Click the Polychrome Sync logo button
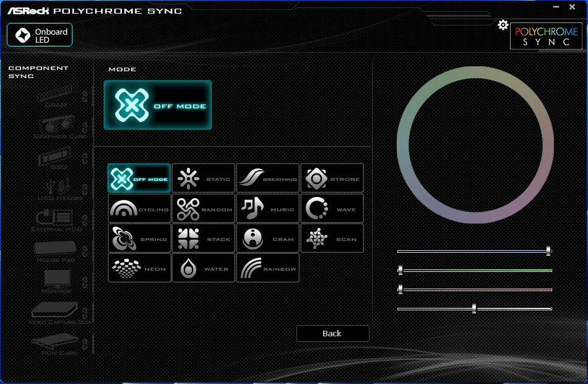 (546, 36)
